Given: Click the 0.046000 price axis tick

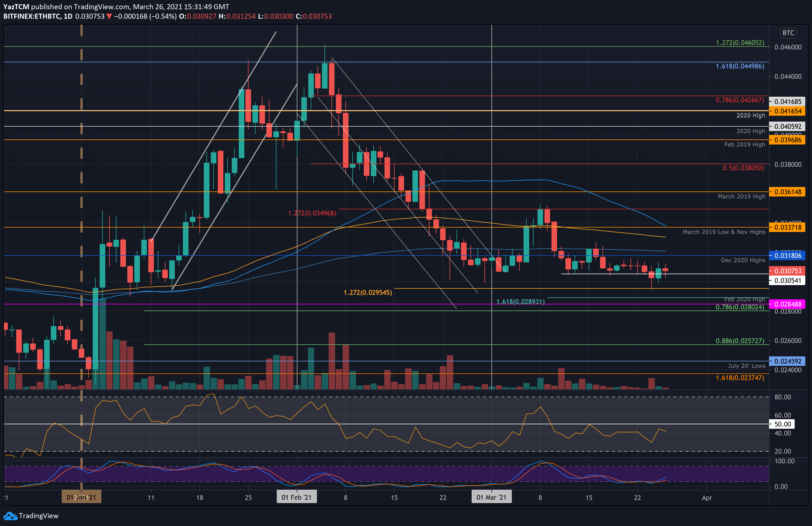Looking at the screenshot, I should 788,47.
